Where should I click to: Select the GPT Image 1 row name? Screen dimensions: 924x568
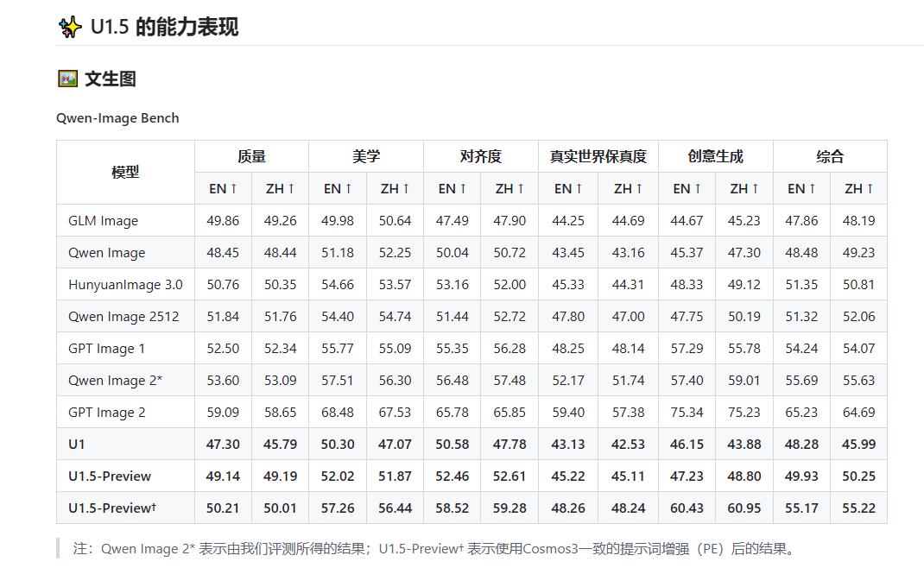pyautogui.click(x=107, y=348)
